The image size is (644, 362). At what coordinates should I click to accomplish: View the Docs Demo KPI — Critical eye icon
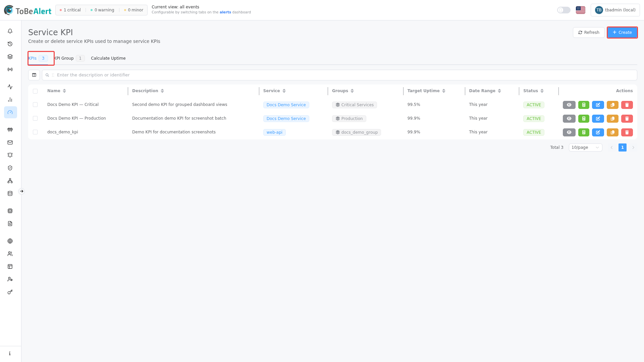[569, 105]
